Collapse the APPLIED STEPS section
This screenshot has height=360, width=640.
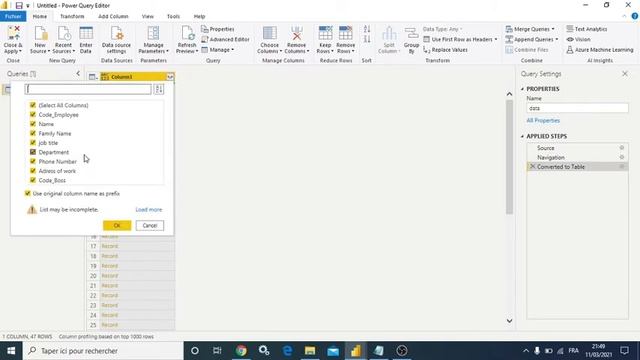(x=522, y=136)
